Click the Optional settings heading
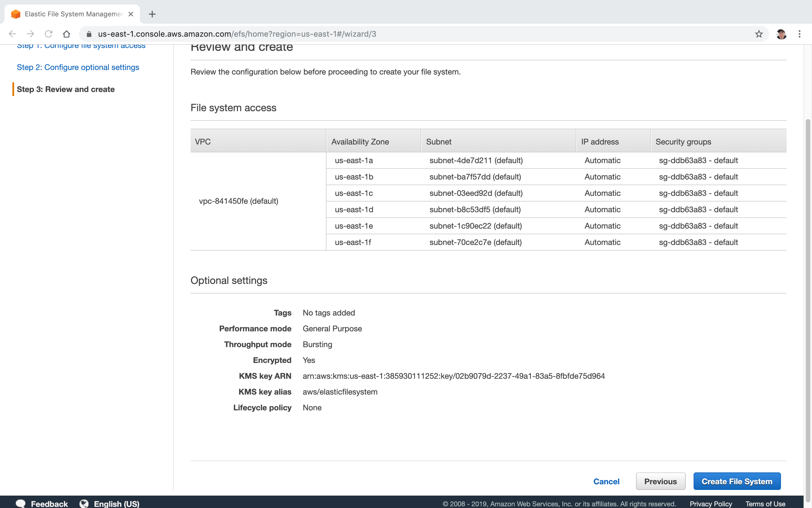This screenshot has width=812, height=508. 229,281
